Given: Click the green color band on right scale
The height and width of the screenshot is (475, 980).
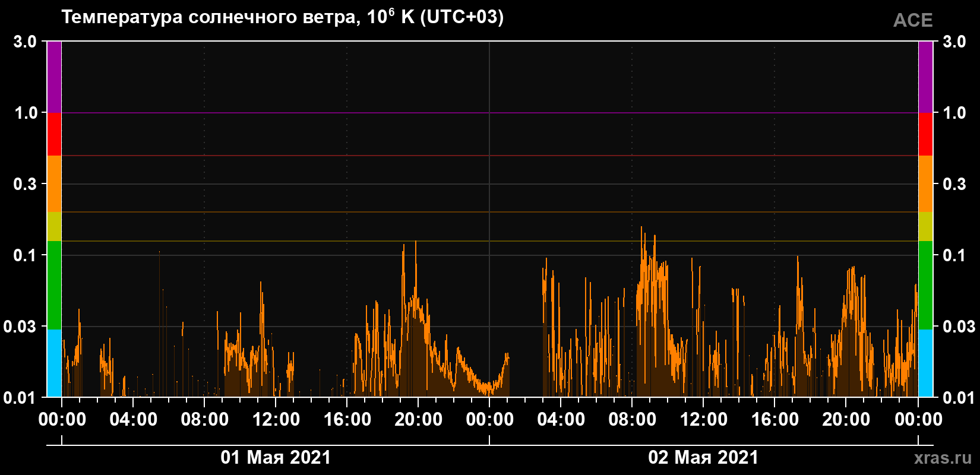Looking at the screenshot, I should pos(925,285).
